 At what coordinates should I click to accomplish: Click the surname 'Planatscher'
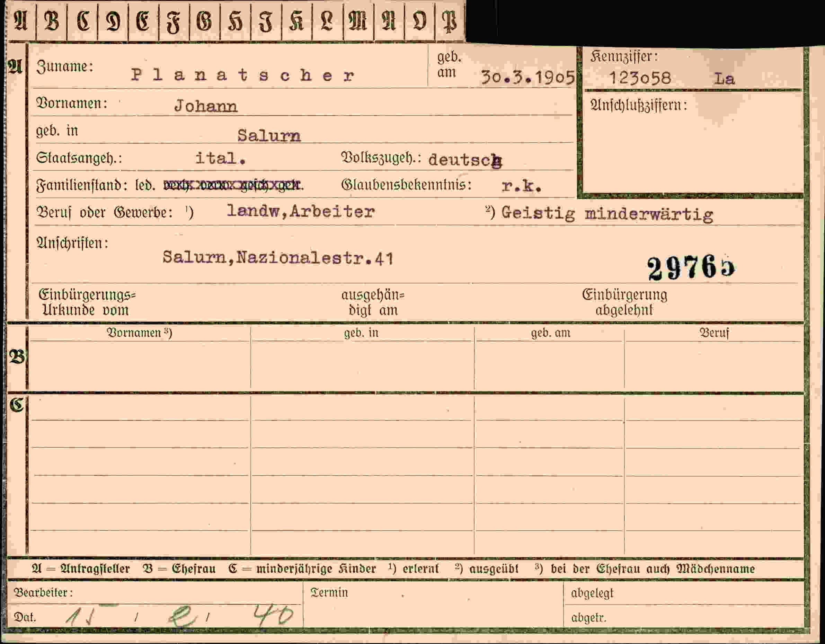click(242, 76)
